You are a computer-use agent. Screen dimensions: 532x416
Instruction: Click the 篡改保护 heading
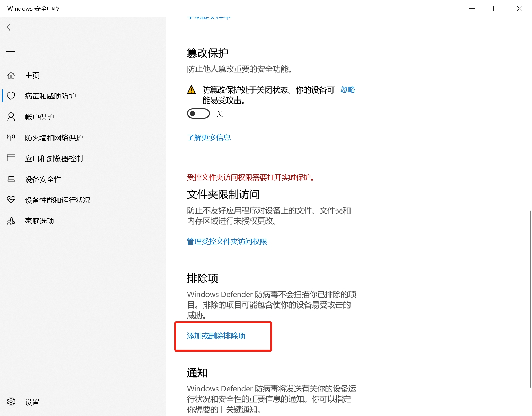click(207, 53)
